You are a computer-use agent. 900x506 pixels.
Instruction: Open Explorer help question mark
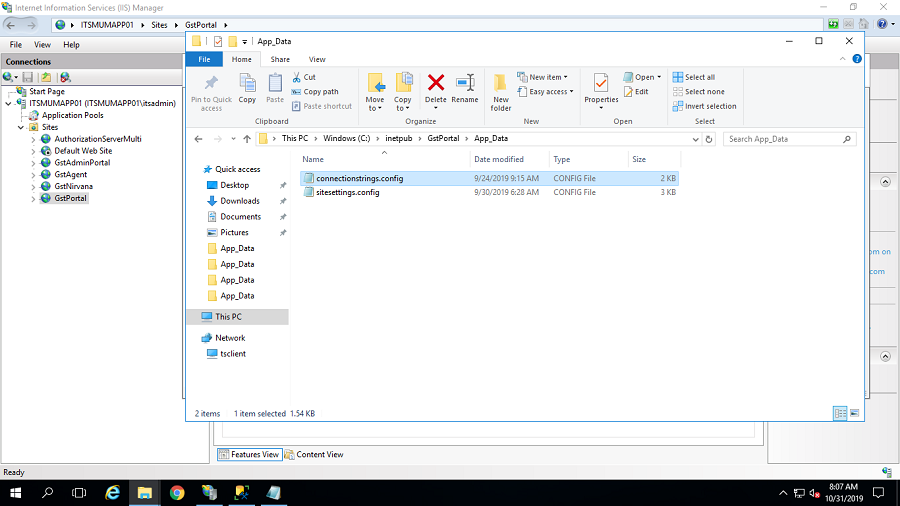pos(857,59)
